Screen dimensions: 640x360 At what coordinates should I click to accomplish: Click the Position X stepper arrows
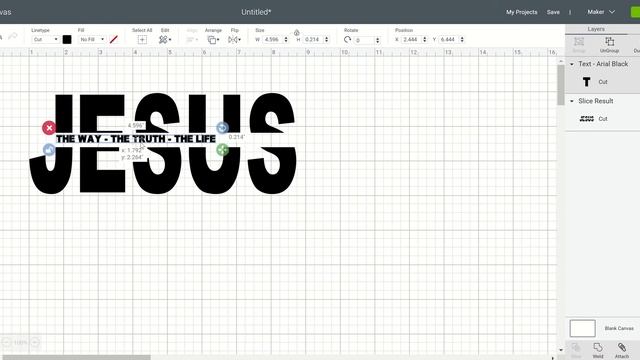point(425,40)
